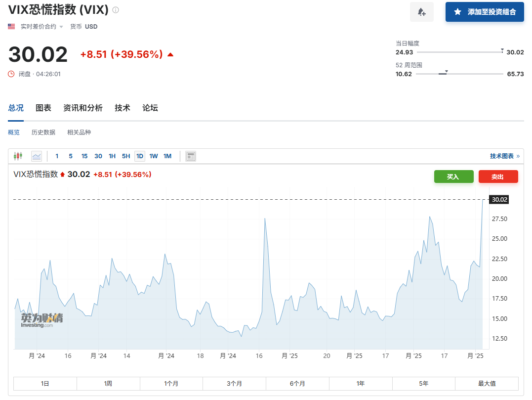Click the 24.93 daily low value
Viewport: 532px width, 400px height.
click(x=405, y=52)
